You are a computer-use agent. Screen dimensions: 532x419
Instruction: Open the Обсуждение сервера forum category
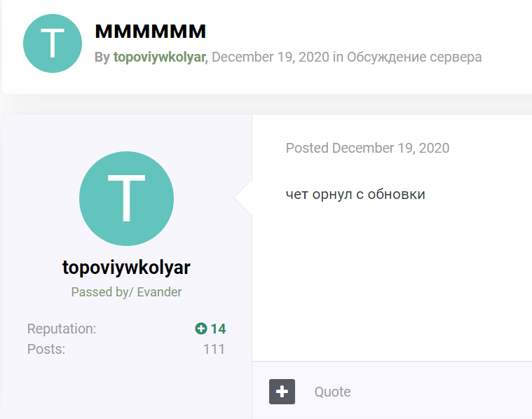(x=414, y=57)
